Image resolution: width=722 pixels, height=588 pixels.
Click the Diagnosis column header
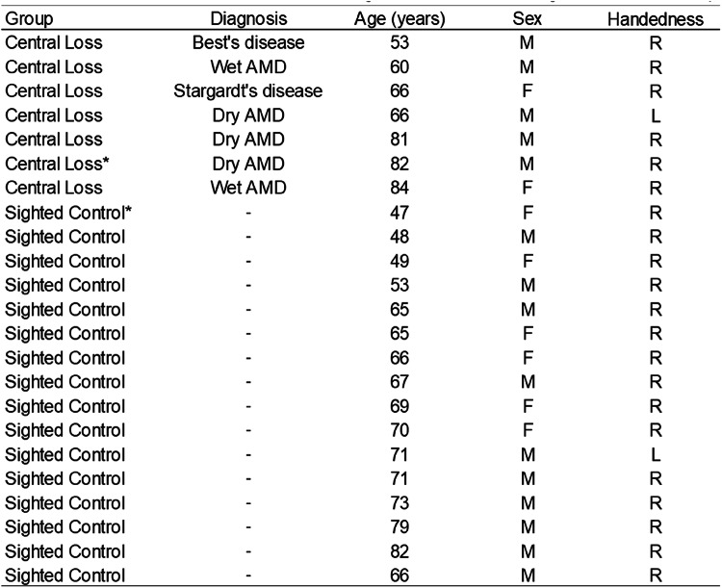(x=248, y=19)
